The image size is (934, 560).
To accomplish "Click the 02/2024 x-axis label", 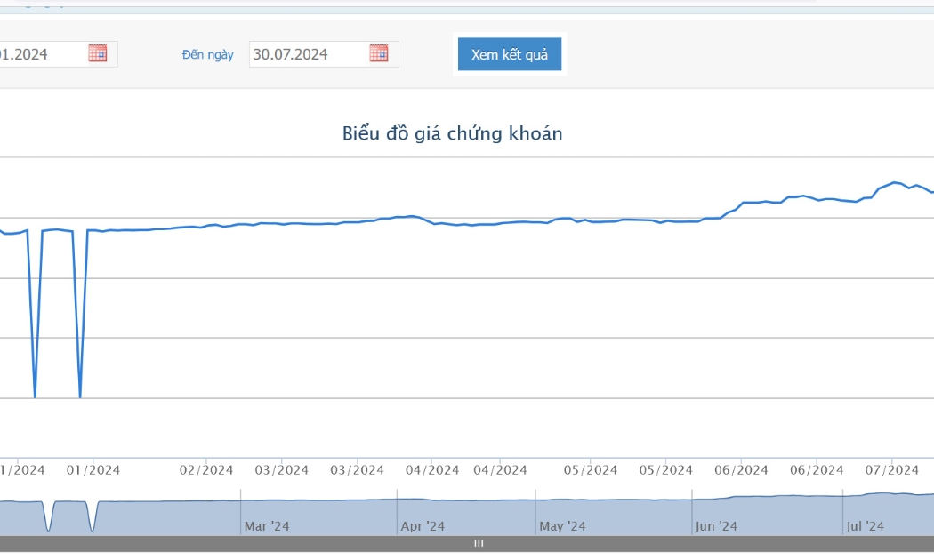I will pos(206,470).
